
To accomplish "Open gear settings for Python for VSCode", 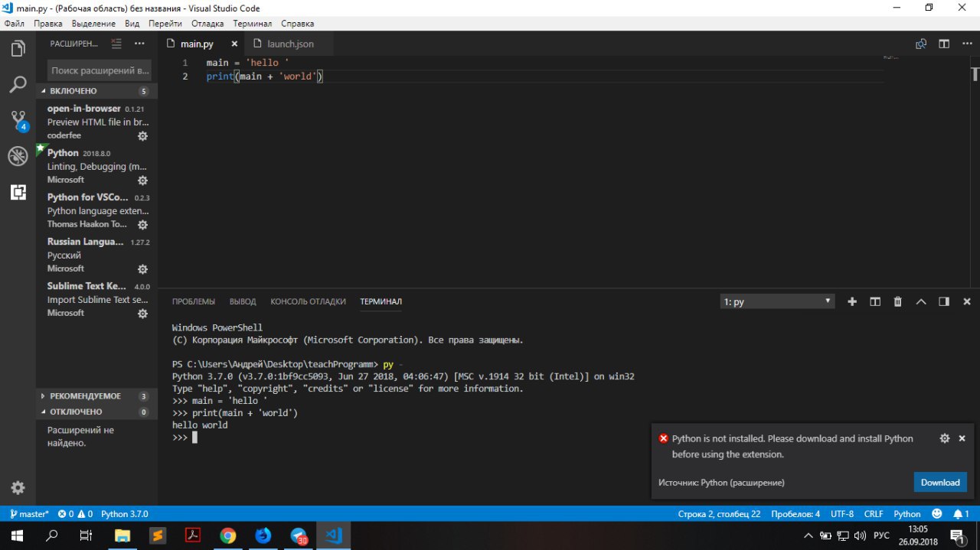I will click(x=142, y=225).
